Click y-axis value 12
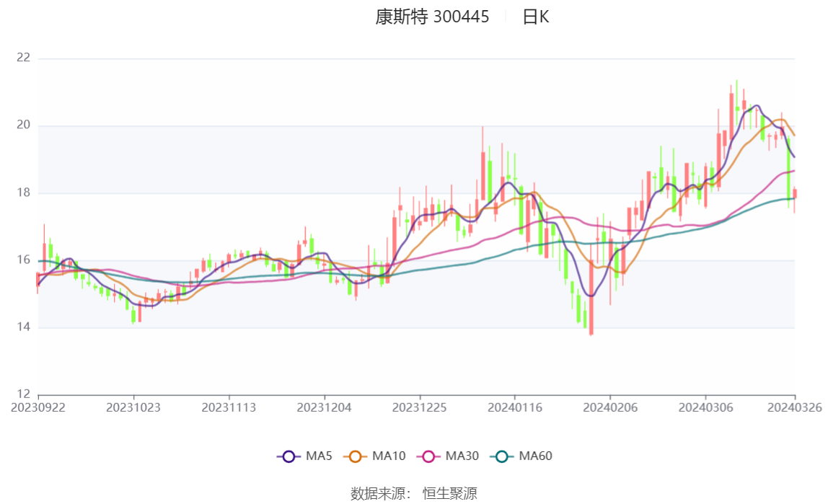 tap(23, 394)
